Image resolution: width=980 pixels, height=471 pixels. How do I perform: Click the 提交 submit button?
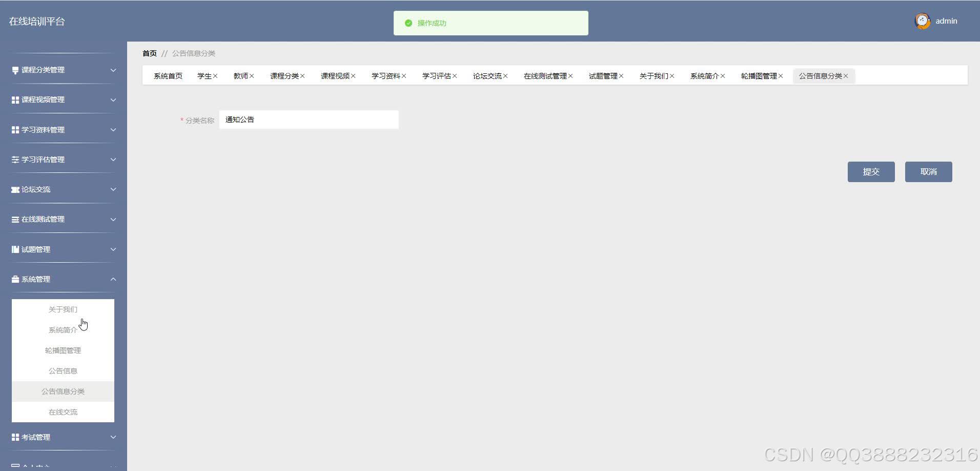coord(871,172)
